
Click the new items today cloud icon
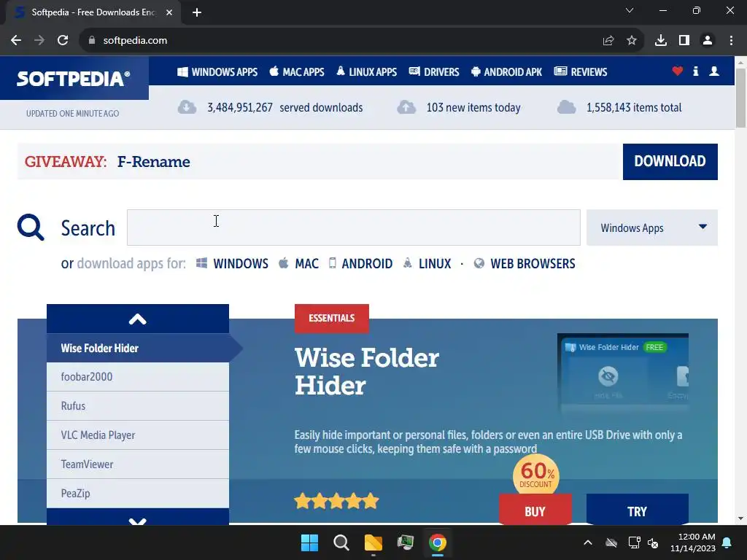[406, 107]
